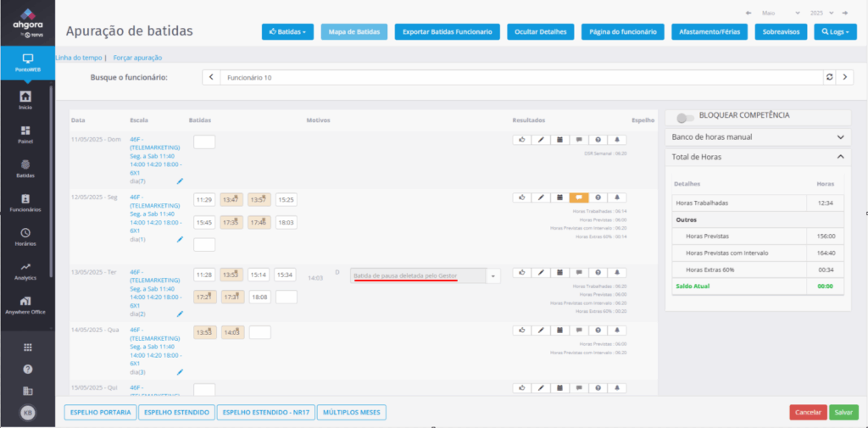Viewport: 868px width, 428px height.
Task: Open the reason dropdown on the 13/05 row
Action: (494, 275)
